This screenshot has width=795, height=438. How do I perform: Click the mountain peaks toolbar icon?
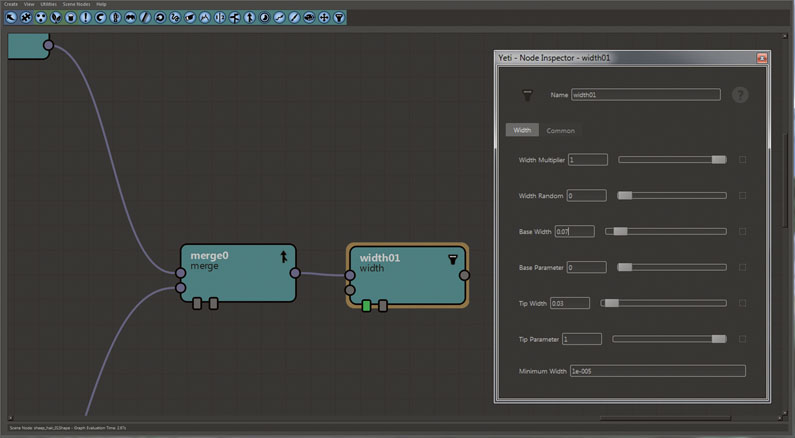click(205, 18)
